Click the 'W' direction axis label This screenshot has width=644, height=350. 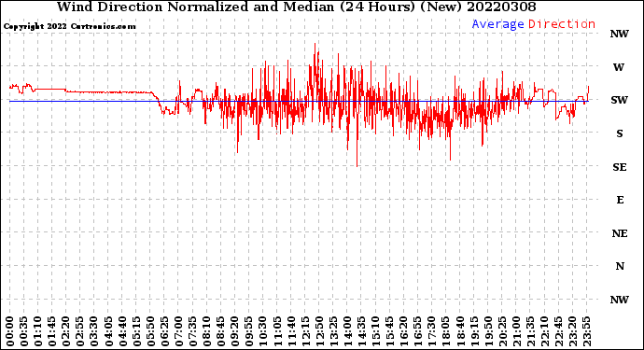pyautogui.click(x=619, y=67)
